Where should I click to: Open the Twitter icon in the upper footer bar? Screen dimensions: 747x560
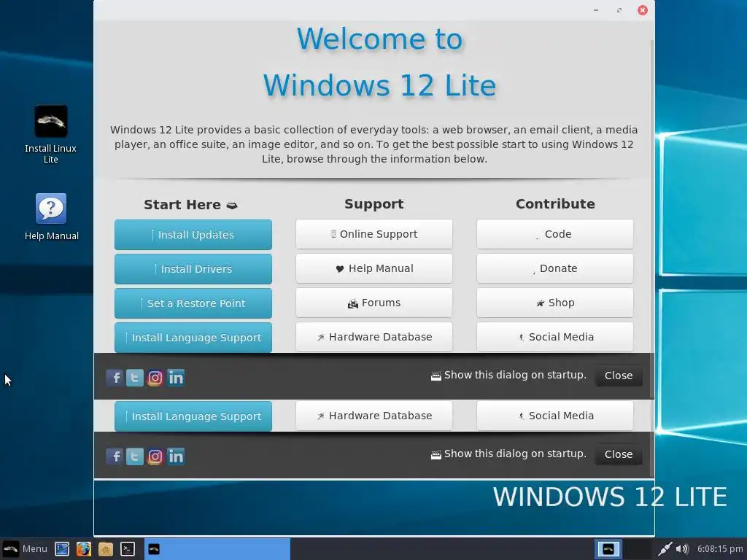tap(135, 378)
